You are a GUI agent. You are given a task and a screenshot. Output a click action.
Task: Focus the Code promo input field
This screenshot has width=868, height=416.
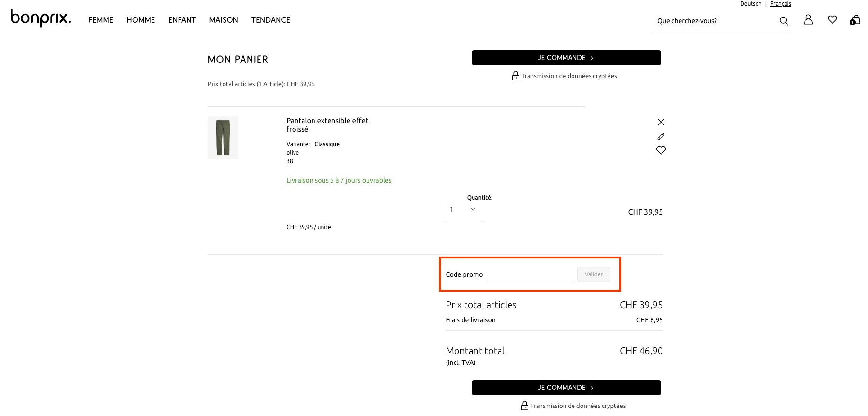click(x=529, y=274)
